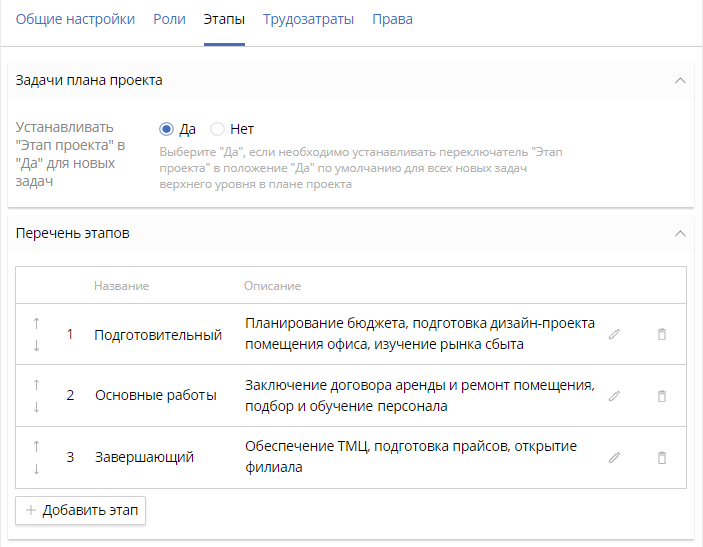This screenshot has width=703, height=547.
Task: Move Основные работы stage up with arrow
Action: tap(36, 384)
